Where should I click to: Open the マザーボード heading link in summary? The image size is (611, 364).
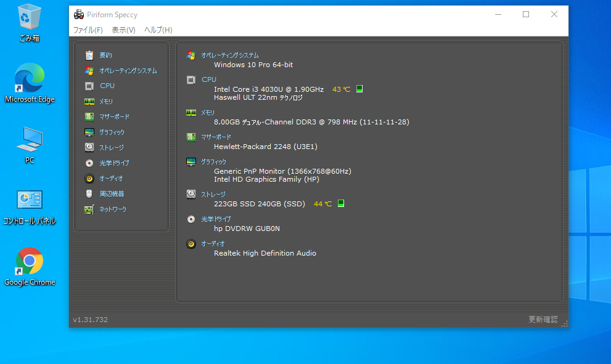click(216, 137)
